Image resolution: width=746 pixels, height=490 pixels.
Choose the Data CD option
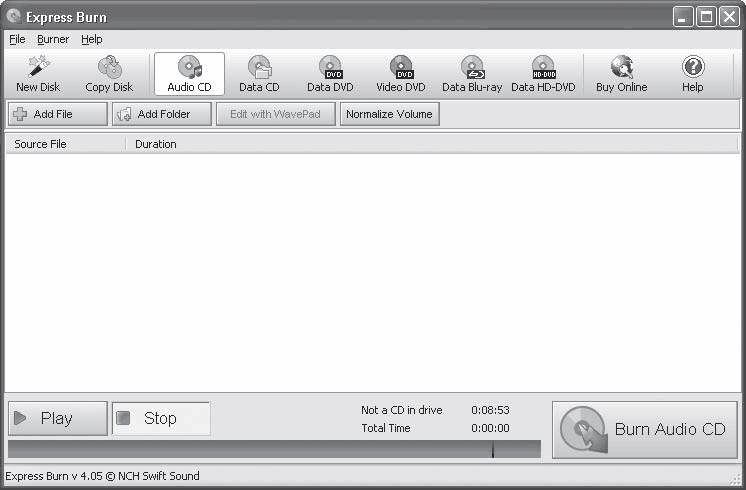click(259, 74)
